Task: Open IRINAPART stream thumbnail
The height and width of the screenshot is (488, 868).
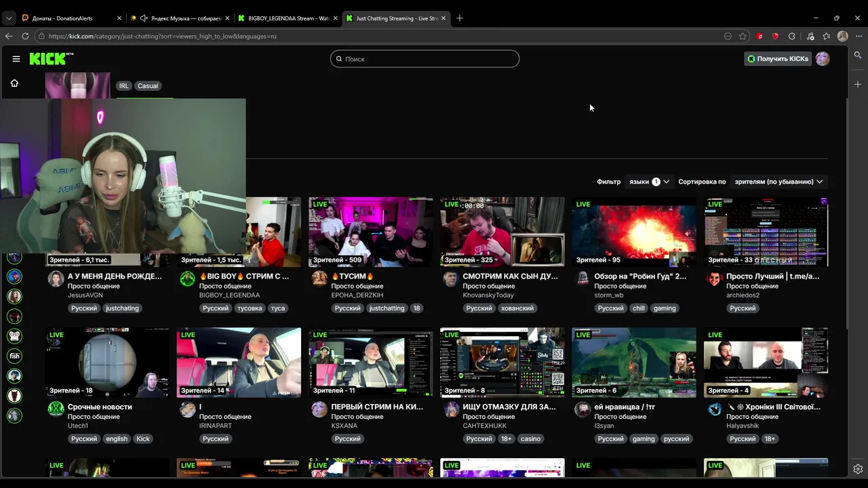Action: [x=239, y=363]
